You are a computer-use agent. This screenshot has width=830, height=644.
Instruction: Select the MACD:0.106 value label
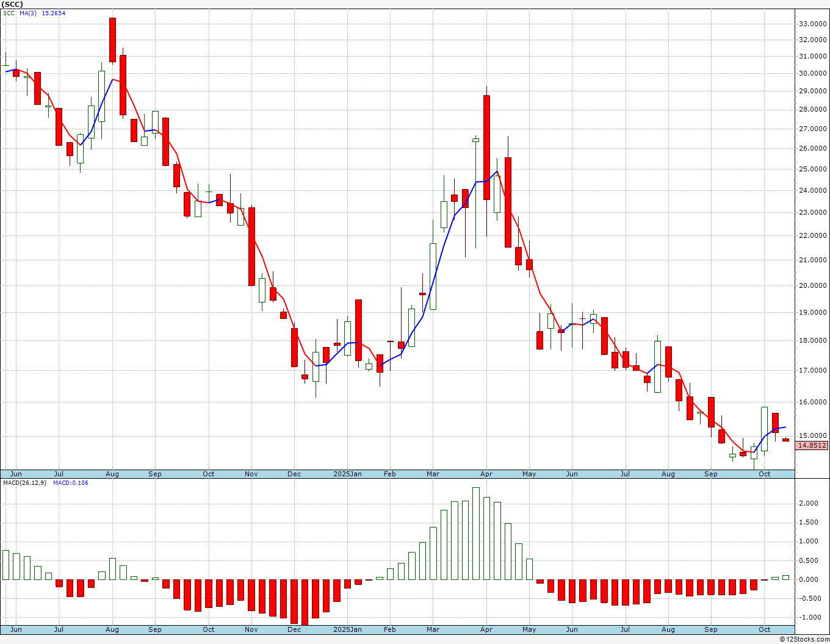click(71, 482)
